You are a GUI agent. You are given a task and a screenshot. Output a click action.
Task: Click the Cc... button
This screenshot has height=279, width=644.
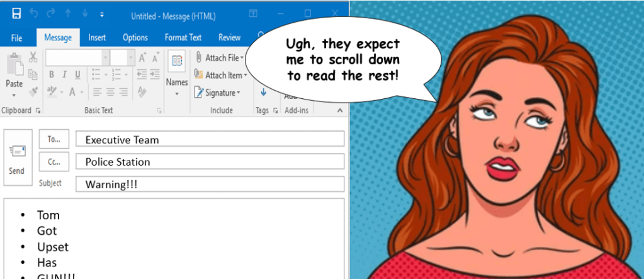tap(54, 162)
